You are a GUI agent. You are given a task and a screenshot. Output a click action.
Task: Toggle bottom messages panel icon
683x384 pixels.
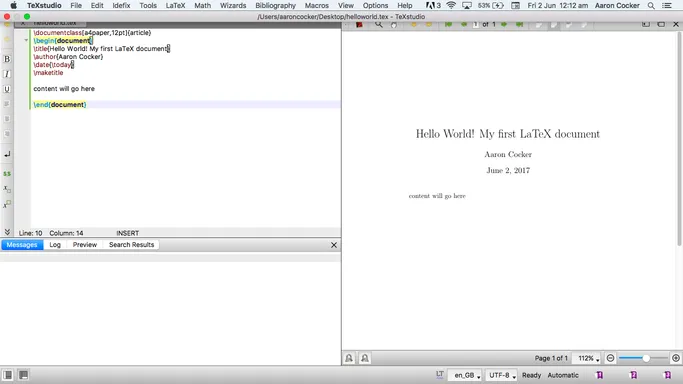(24, 375)
